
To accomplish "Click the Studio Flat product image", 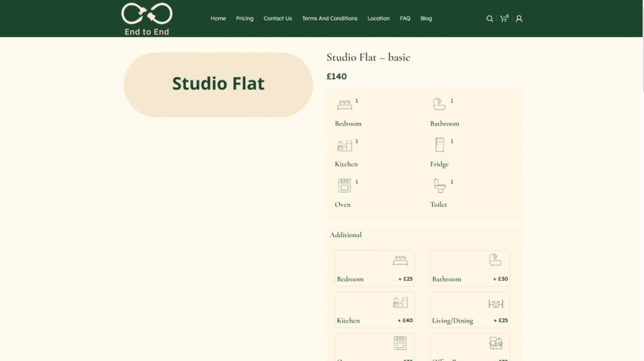I will tap(218, 84).
